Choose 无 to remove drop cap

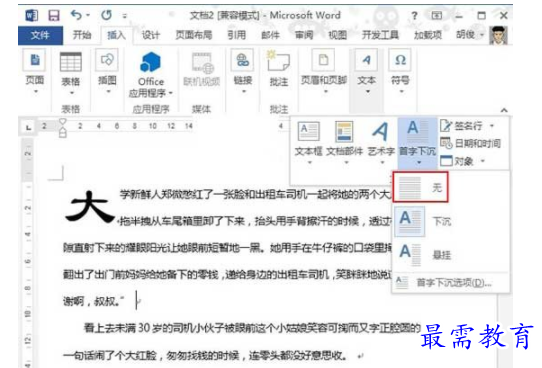421,187
